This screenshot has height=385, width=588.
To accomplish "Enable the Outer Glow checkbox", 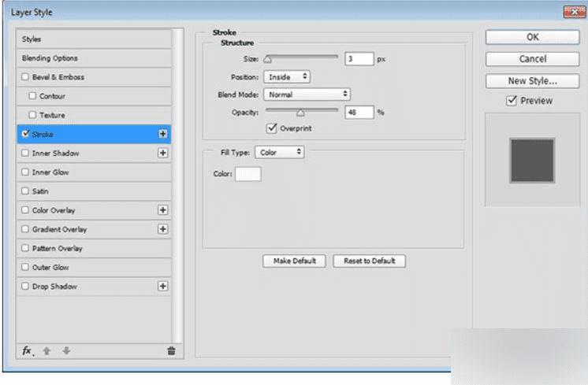I will (25, 267).
